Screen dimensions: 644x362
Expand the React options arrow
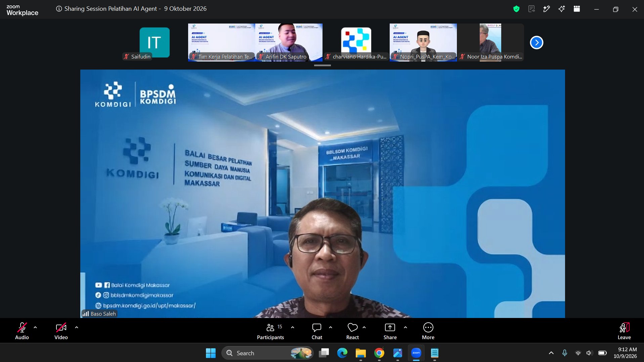point(364,327)
